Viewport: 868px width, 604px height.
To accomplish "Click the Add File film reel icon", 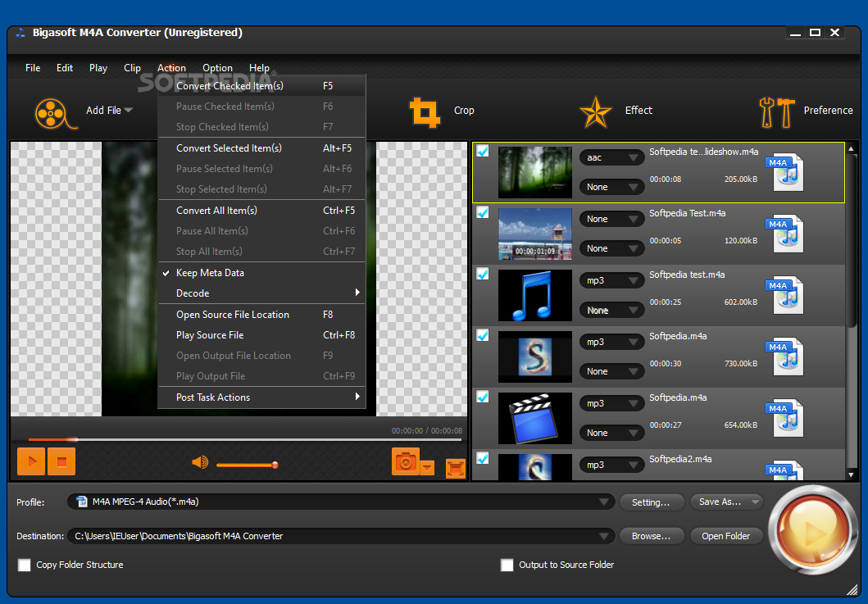I will click(x=56, y=113).
